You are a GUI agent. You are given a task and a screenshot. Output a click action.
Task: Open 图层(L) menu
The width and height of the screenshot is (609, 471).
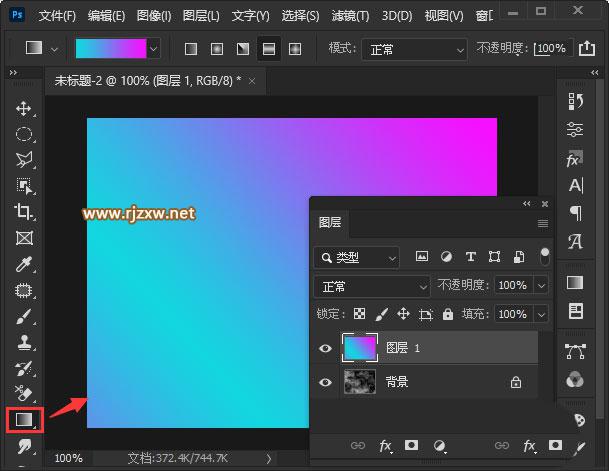point(201,16)
